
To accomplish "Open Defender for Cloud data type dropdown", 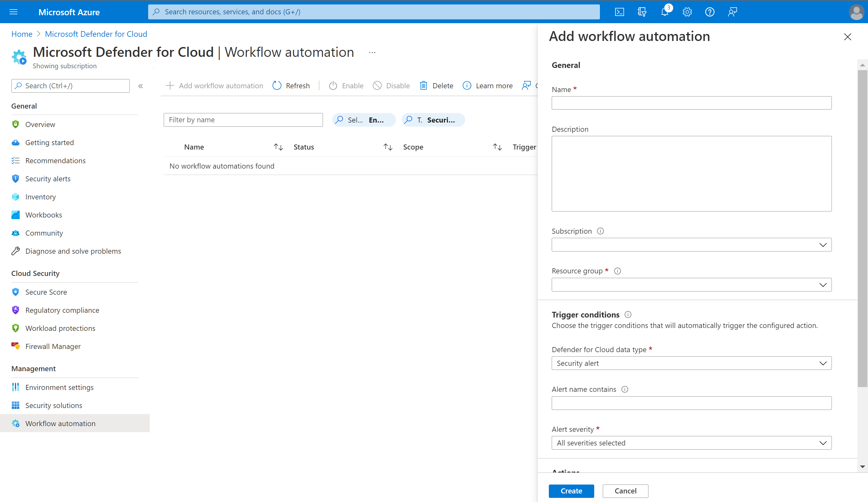I will [692, 363].
